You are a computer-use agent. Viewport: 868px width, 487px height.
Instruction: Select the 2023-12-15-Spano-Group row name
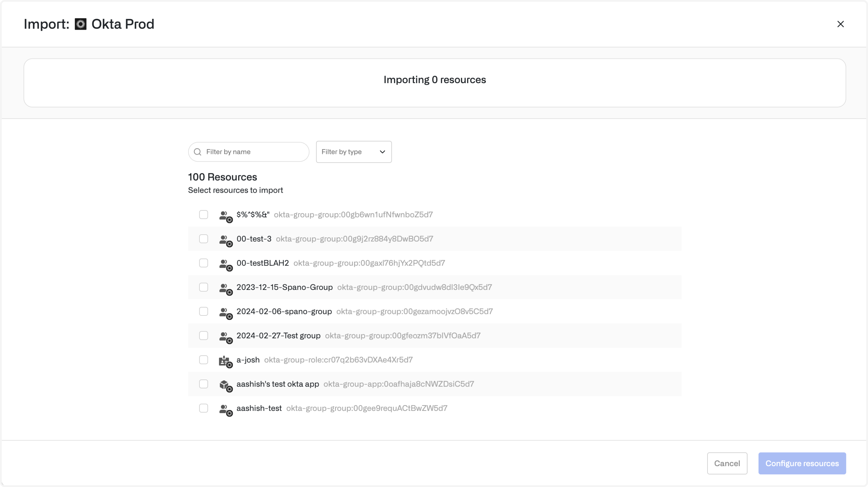[284, 287]
